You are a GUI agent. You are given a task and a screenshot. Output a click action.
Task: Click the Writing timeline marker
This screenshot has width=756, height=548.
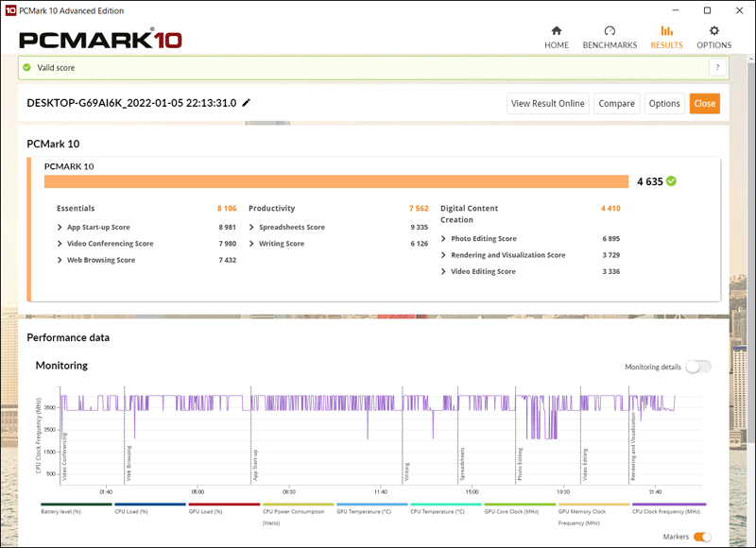pos(407,471)
